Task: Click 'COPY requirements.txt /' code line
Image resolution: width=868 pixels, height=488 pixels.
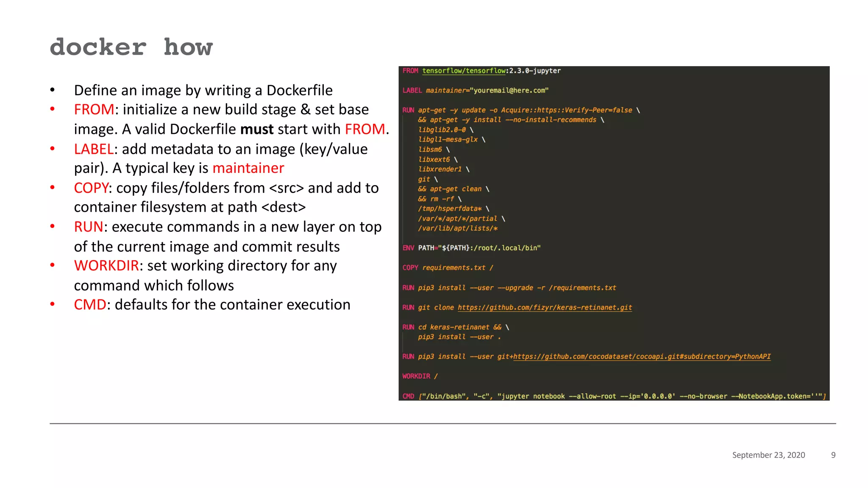Action: click(x=448, y=268)
